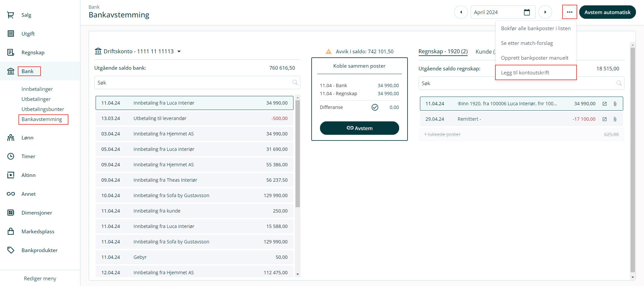Screen dimensions: 644x286
Task: Expand the Driftskonto account dropdown
Action: (x=179, y=52)
